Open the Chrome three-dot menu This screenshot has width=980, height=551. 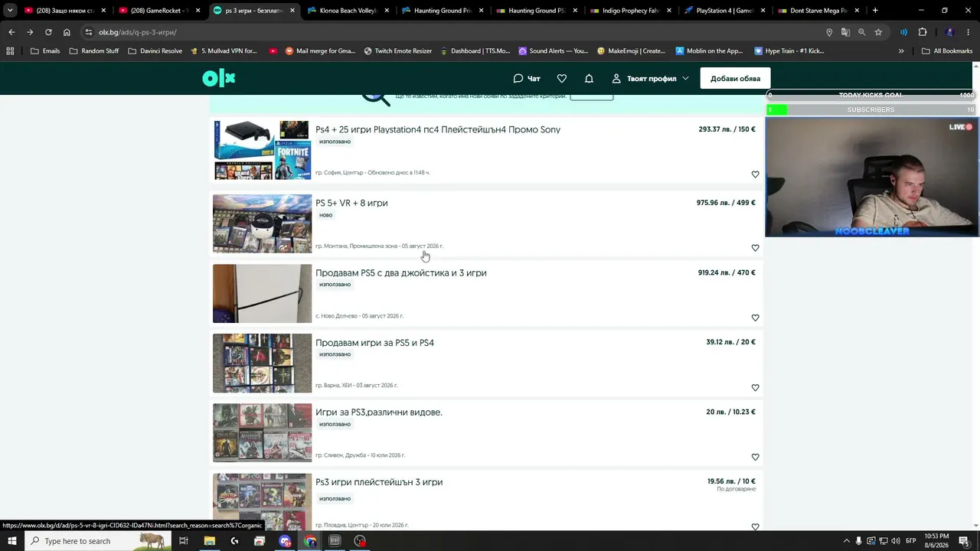click(x=969, y=32)
